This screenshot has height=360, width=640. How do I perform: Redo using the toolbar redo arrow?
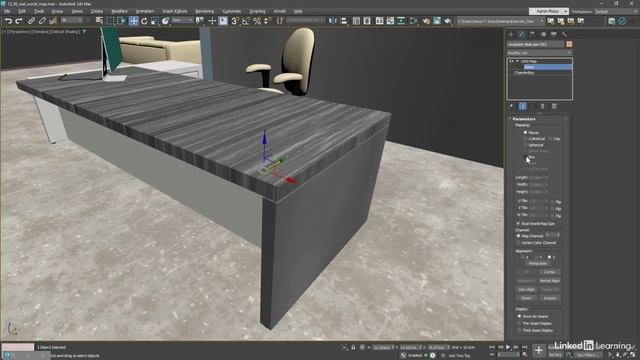coord(19,21)
